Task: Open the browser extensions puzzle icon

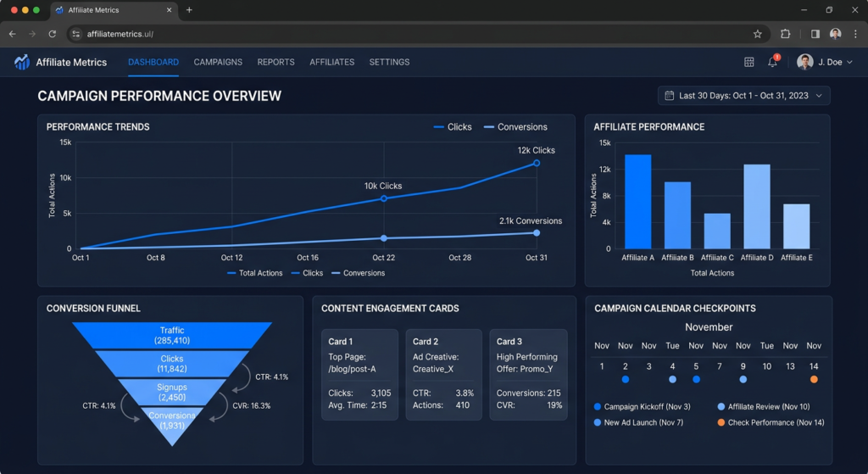Action: coord(786,34)
